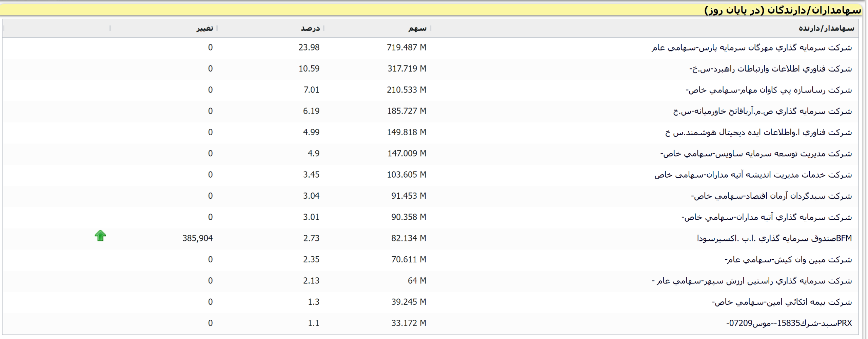Open the BFM صندوق اكسيرسودا shareholder

(x=774, y=239)
